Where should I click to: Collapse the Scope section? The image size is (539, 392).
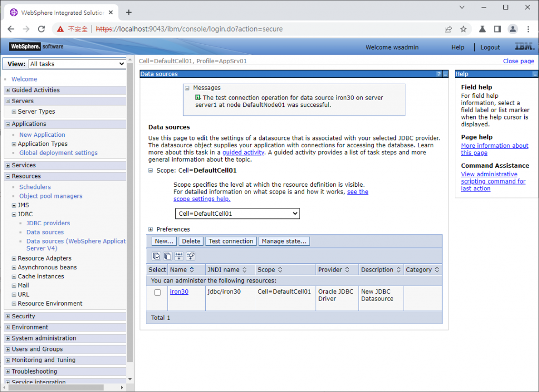point(150,170)
